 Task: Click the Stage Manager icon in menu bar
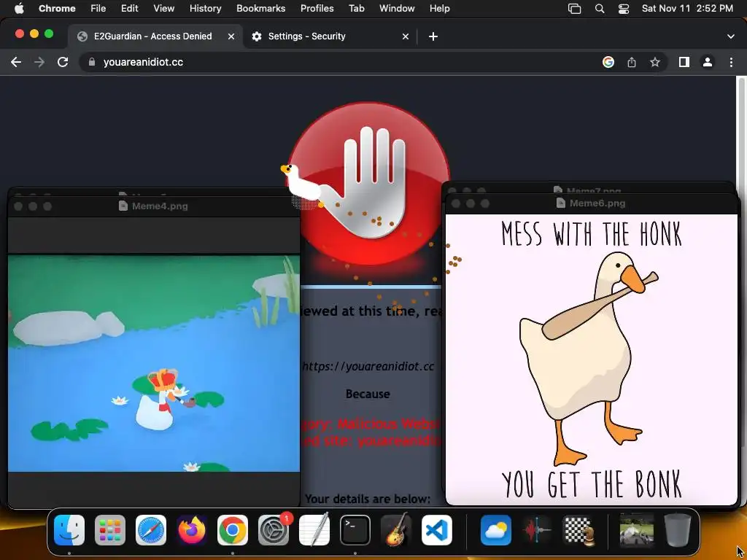coord(575,9)
